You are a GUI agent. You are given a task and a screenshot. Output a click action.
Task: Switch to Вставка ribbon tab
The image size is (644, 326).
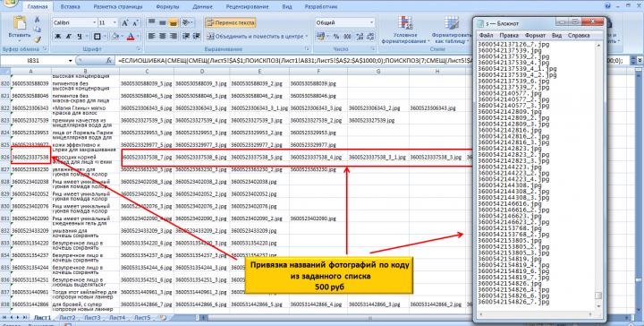click(x=71, y=7)
